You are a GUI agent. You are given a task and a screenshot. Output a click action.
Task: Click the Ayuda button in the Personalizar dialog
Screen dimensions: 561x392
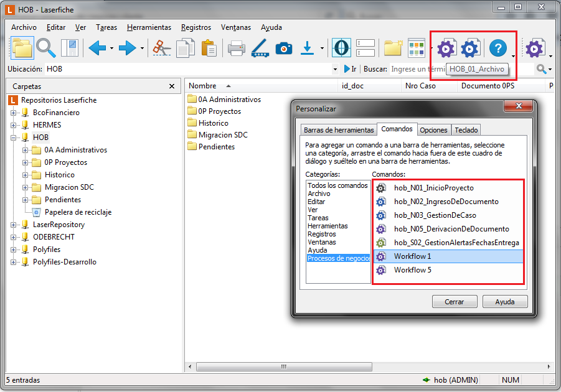(505, 302)
